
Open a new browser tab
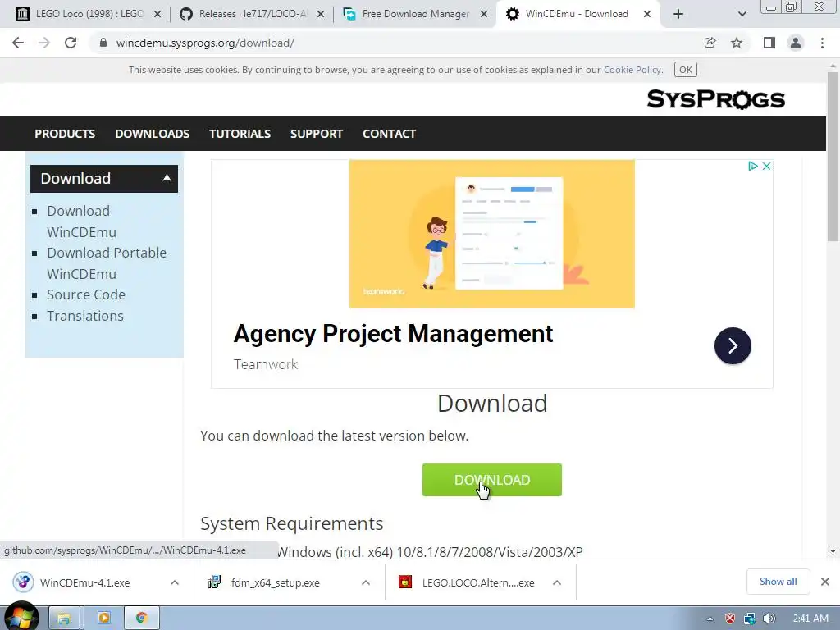click(x=678, y=14)
